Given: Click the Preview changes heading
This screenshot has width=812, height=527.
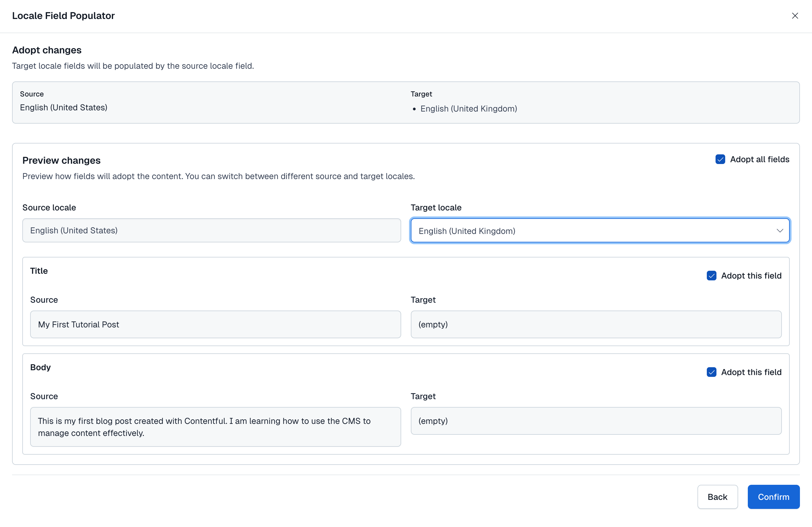Looking at the screenshot, I should [61, 160].
